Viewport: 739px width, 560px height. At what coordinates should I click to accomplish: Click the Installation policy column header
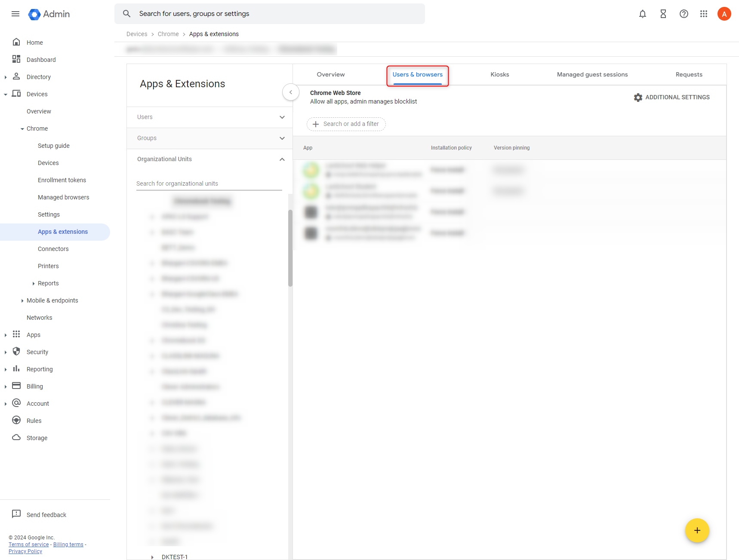tap(451, 148)
